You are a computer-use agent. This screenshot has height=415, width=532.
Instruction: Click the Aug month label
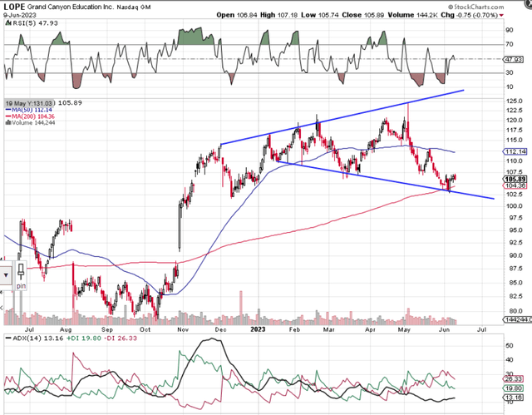click(66, 330)
